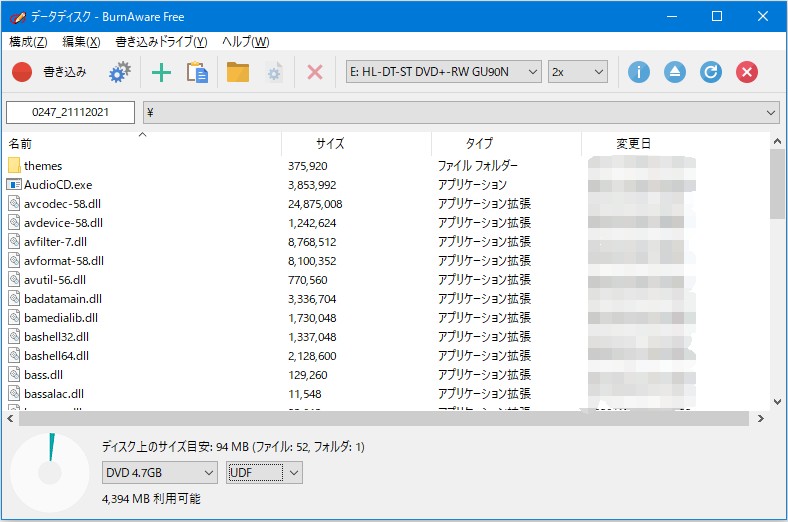Screen dimensions: 788x522
Task: Click the size value 24,875,008
Action: pos(315,204)
